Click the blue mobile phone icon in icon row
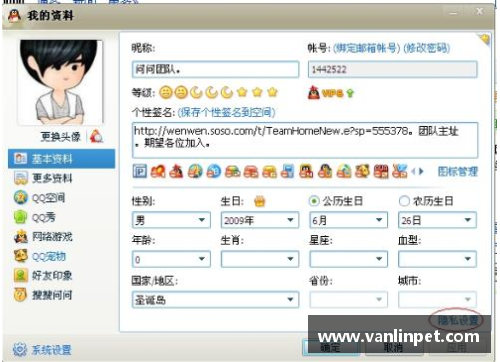 [288, 171]
